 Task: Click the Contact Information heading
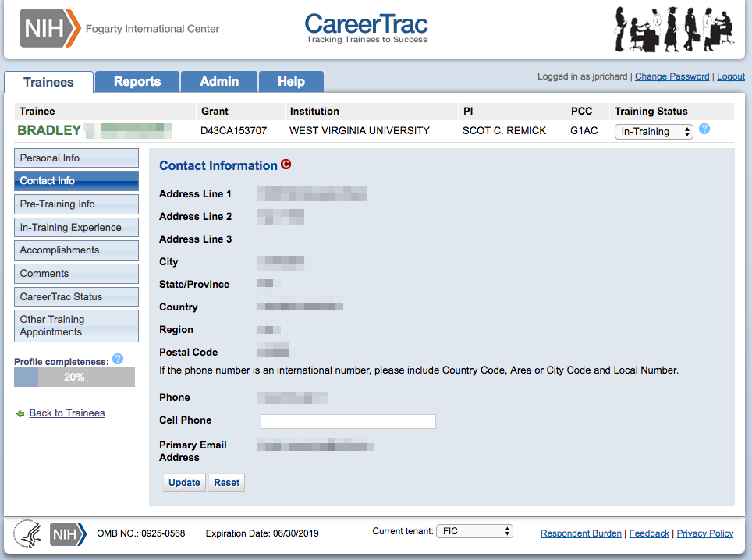pos(218,165)
